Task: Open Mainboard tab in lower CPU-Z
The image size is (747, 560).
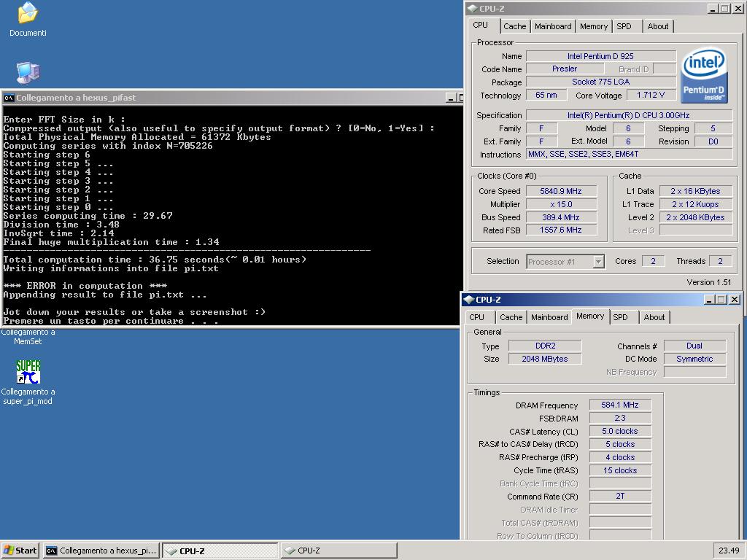Action: point(549,317)
